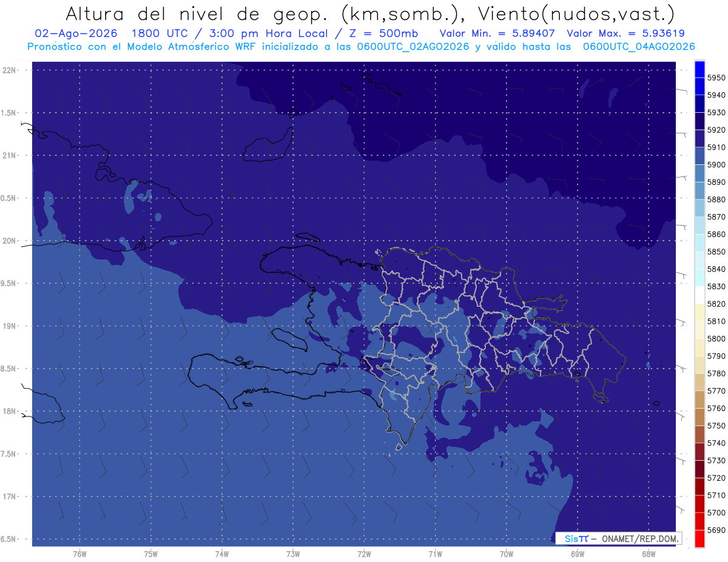Select the legend swatch between 5910 and 5900

pyautogui.click(x=699, y=156)
